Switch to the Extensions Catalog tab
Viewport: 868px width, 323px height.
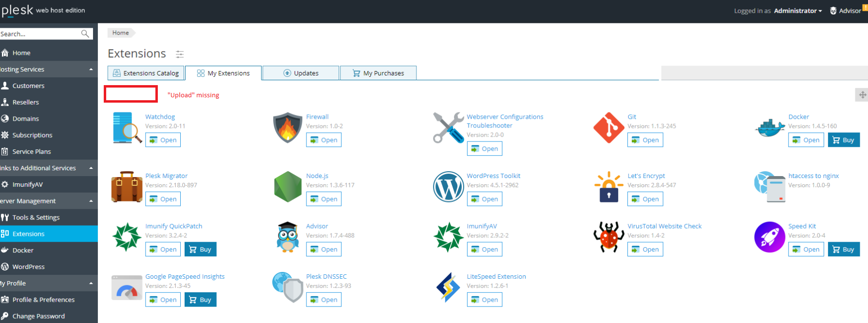tap(146, 73)
